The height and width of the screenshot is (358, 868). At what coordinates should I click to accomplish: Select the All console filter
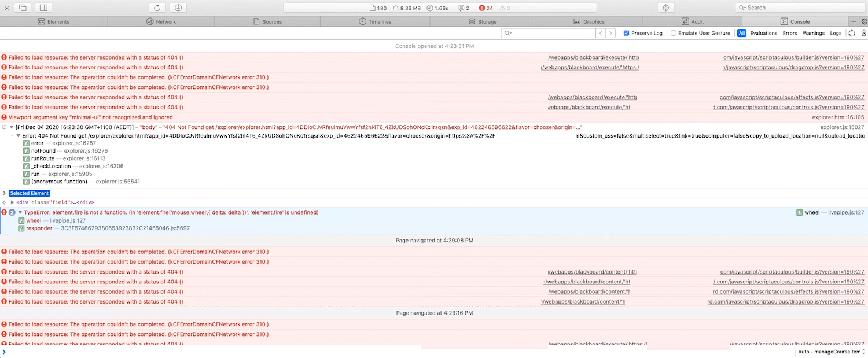(x=741, y=33)
